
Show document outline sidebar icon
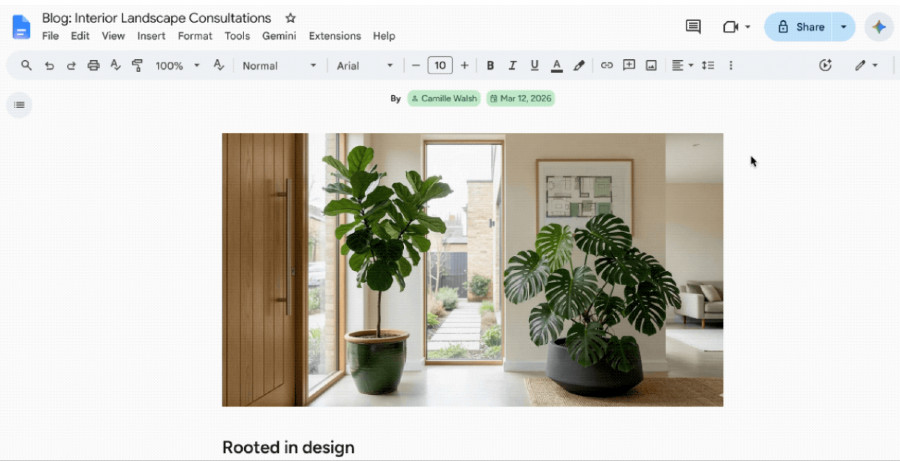pos(20,105)
